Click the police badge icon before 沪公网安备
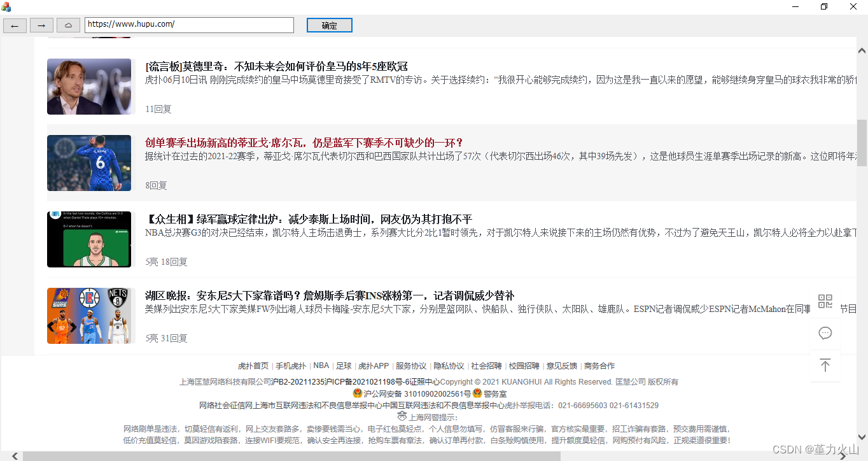 coord(357,394)
